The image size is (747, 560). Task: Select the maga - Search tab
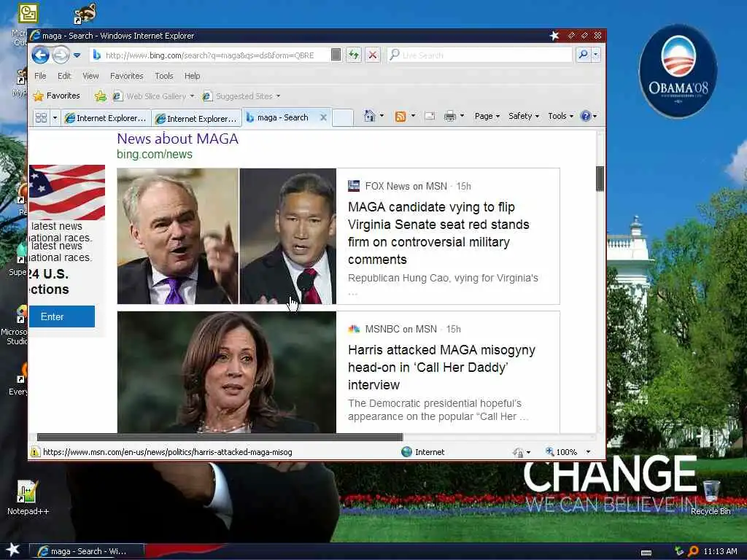pyautogui.click(x=282, y=117)
